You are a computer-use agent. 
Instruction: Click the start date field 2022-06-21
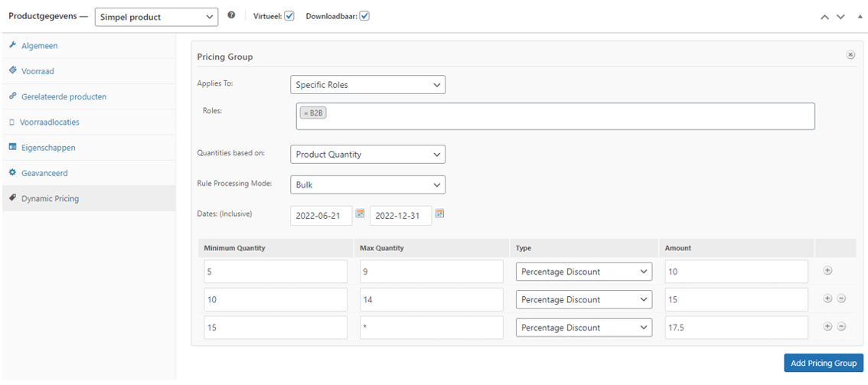[x=321, y=215]
